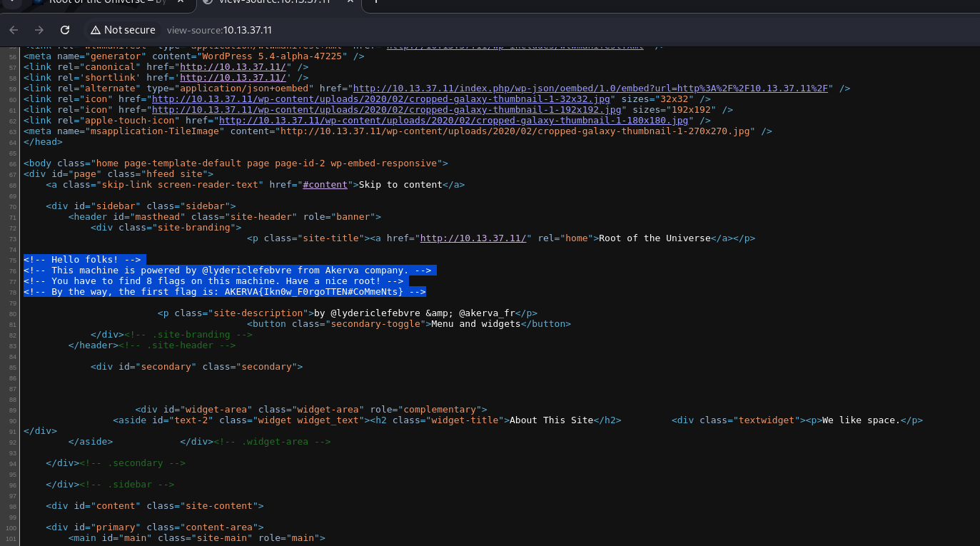Reload the view-source page

pyautogui.click(x=65, y=30)
